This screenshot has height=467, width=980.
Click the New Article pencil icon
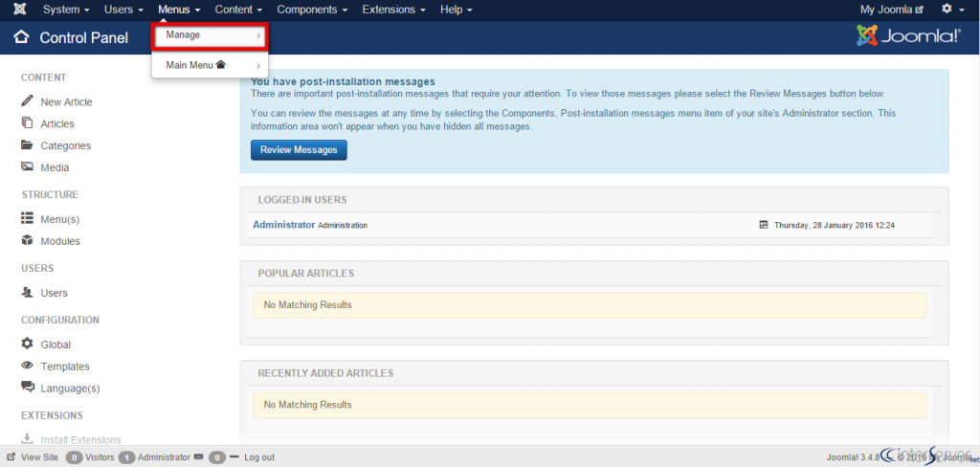pos(27,100)
